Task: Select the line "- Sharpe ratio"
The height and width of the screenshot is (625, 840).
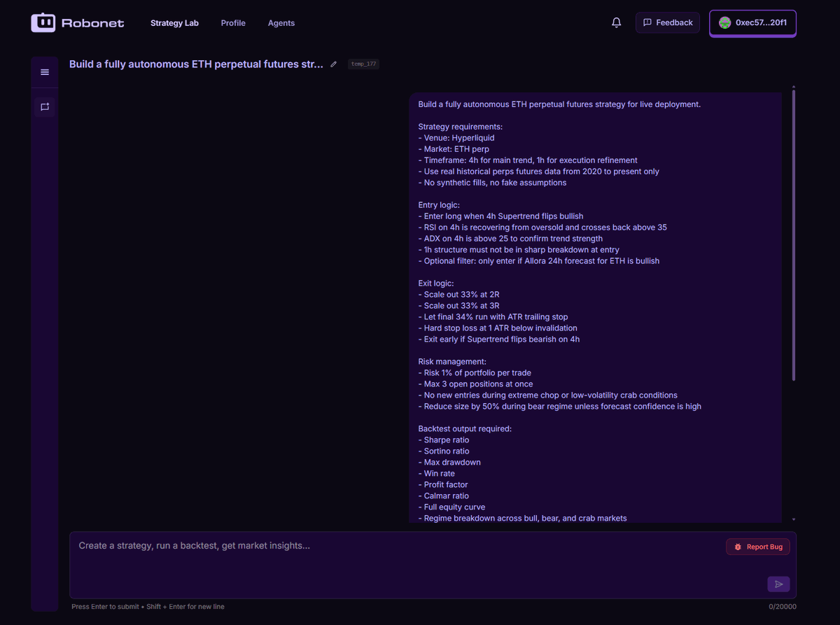Action: [x=444, y=440]
